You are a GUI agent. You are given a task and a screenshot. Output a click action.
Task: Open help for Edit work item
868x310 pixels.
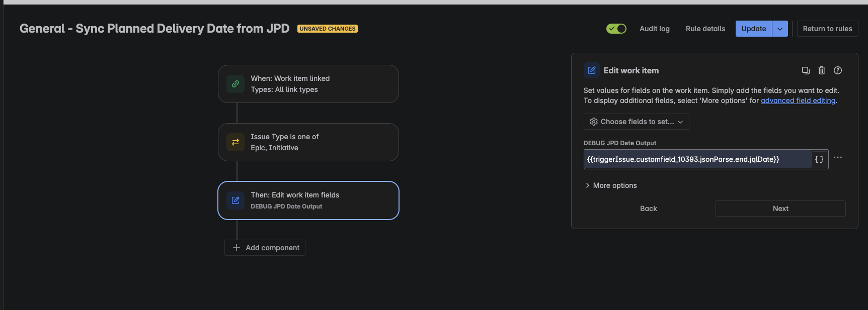(838, 70)
